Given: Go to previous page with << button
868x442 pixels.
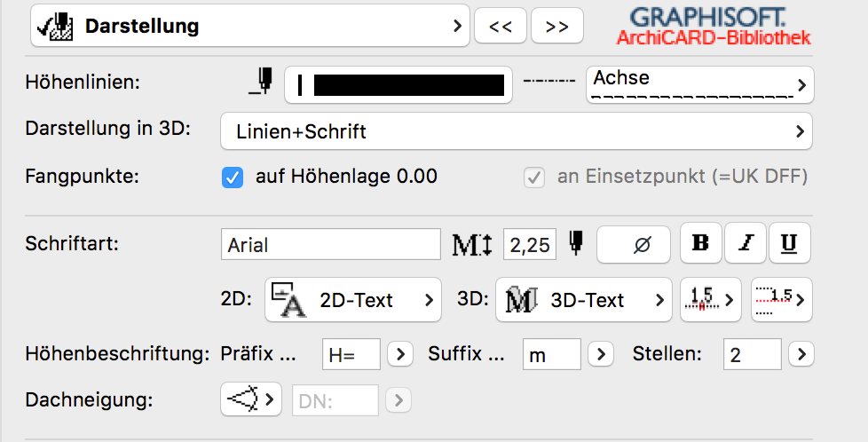Looking at the screenshot, I should coord(501,27).
